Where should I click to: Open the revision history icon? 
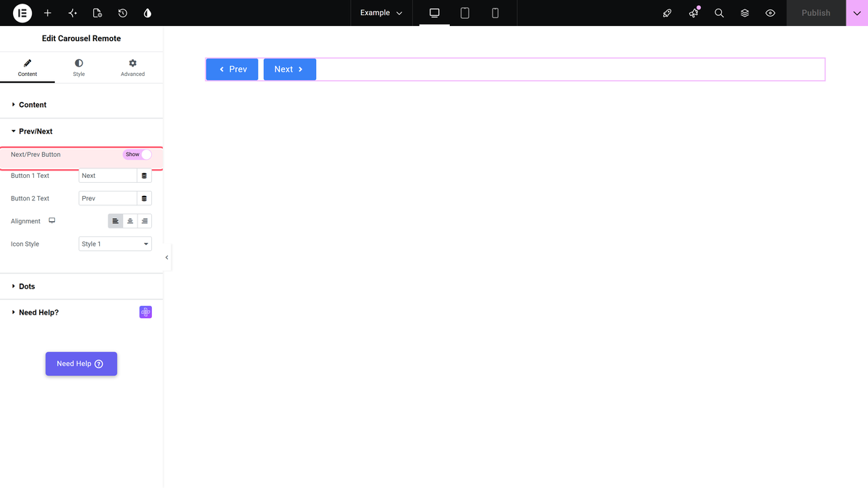point(123,13)
